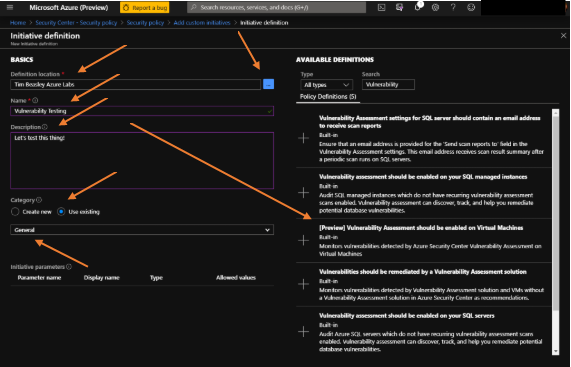Click the SQL server email address policy title
The height and width of the screenshot is (367, 571).
[x=430, y=122]
